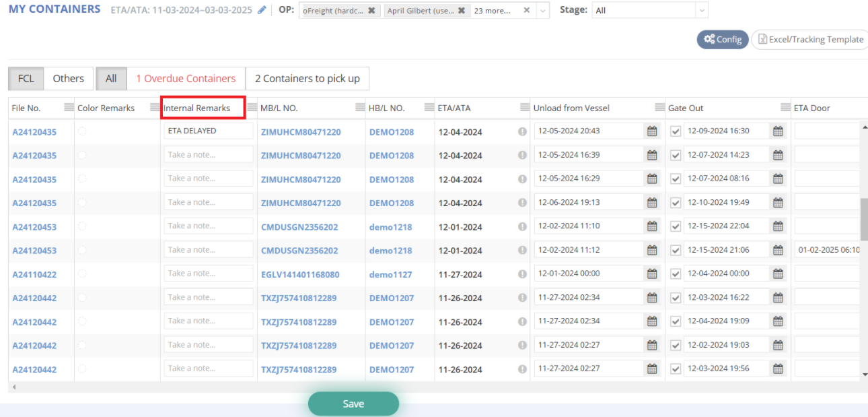Open the Gate Out column menu icon

pos(785,108)
